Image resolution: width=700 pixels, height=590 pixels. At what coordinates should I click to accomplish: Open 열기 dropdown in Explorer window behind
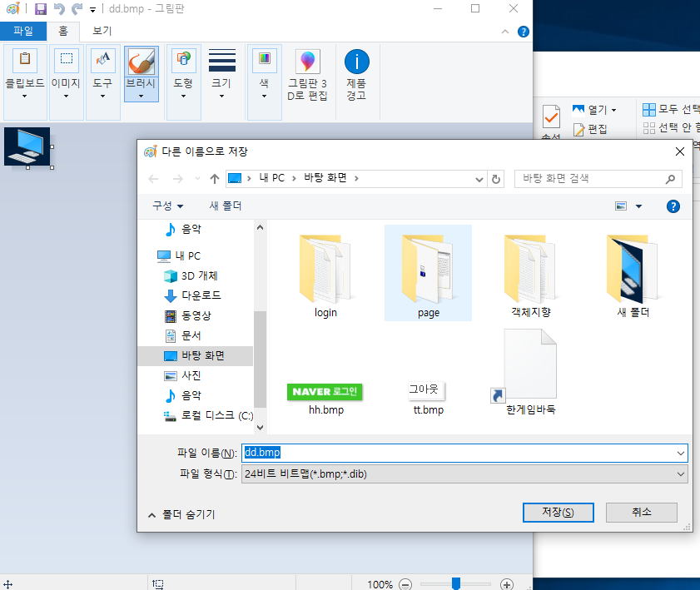tap(614, 110)
